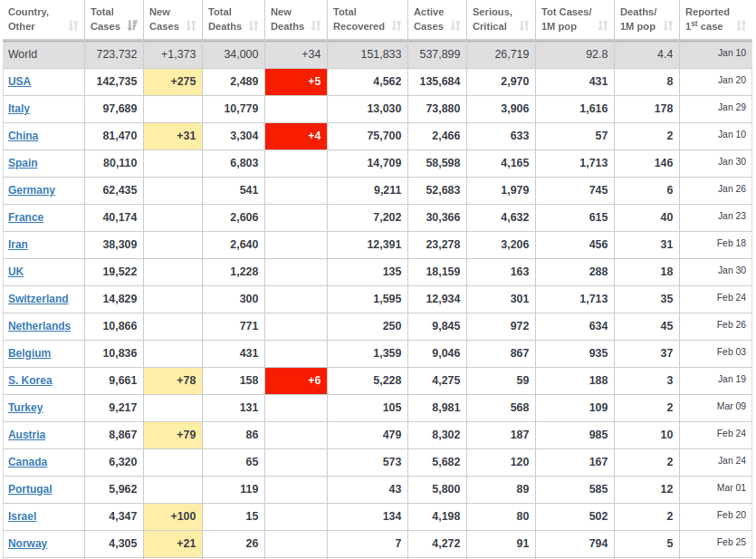Open the Israel country link
756x559 pixels.
pos(22,516)
